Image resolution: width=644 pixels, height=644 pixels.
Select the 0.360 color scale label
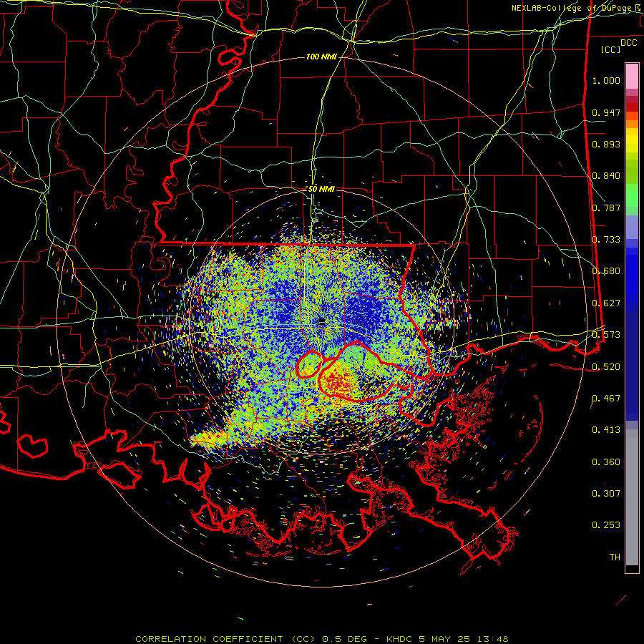tap(606, 462)
